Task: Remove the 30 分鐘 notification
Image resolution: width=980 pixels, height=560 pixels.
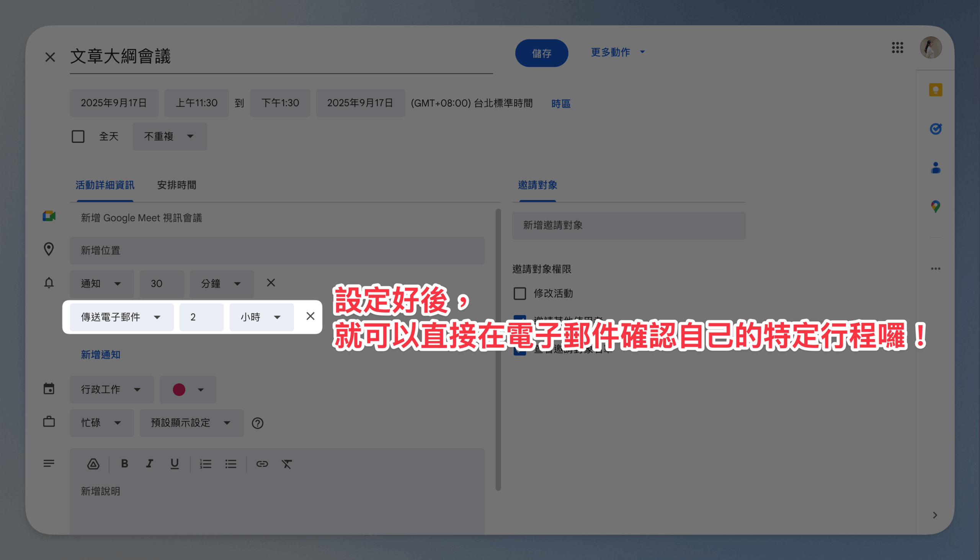Action: [x=271, y=283]
